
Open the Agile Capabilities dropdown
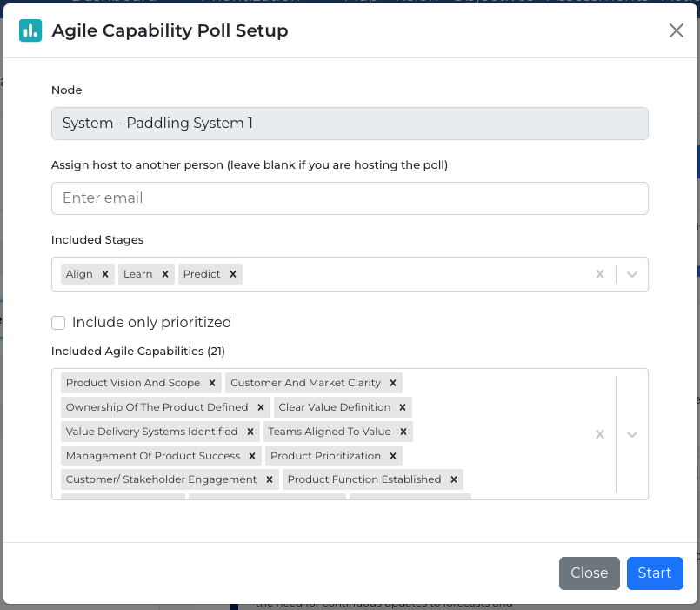pos(632,434)
